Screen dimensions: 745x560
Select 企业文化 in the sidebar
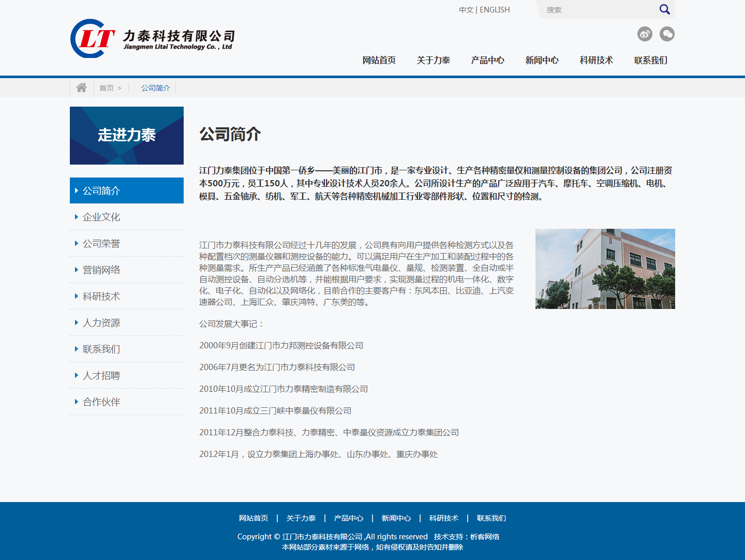point(101,217)
